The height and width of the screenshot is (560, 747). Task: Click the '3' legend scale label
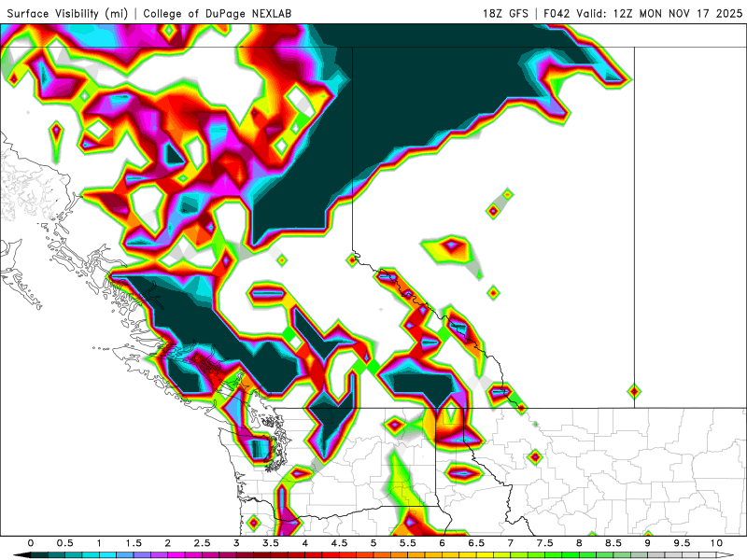coord(236,543)
